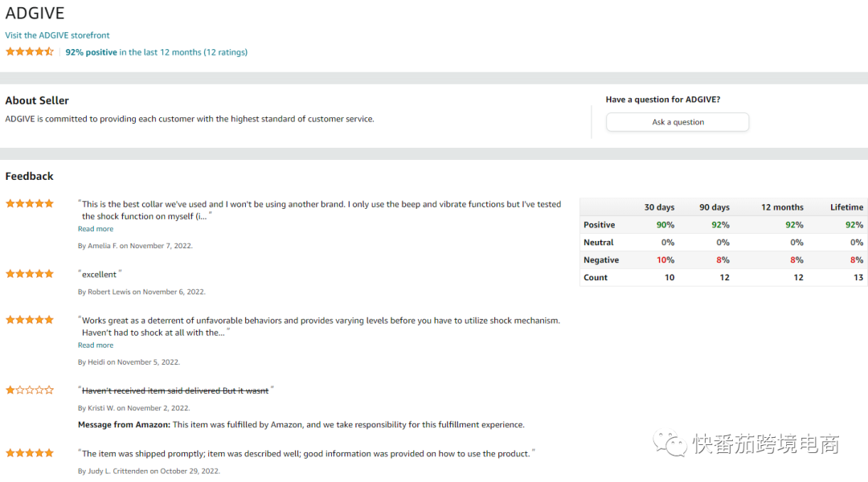Select the 30 days column header
Viewport: 868px width, 482px height.
(659, 207)
